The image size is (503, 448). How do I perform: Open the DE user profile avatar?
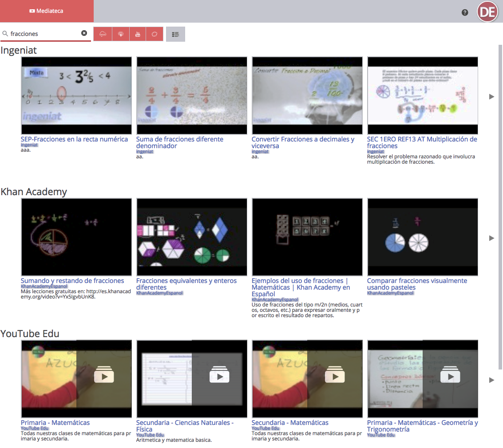click(487, 12)
